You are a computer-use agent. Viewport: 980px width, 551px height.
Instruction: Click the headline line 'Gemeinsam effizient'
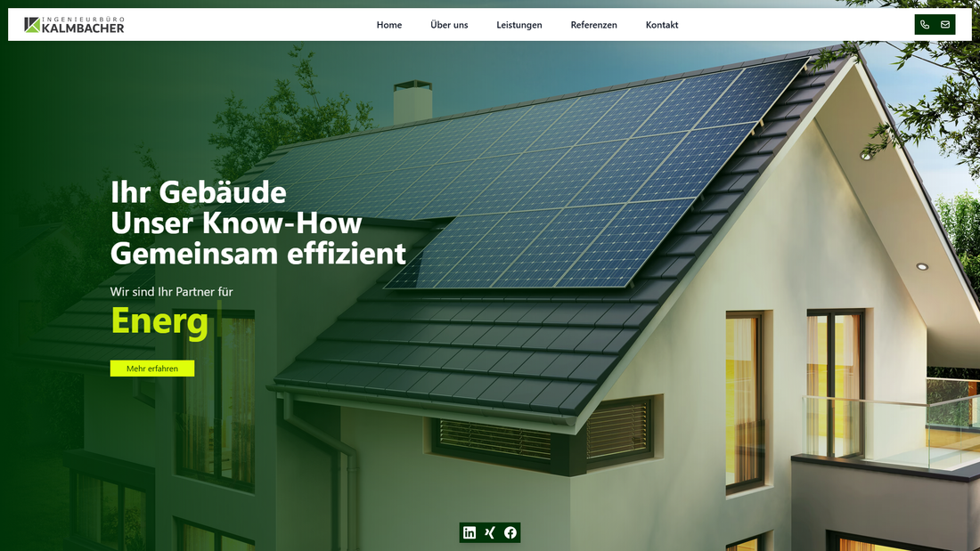point(258,254)
